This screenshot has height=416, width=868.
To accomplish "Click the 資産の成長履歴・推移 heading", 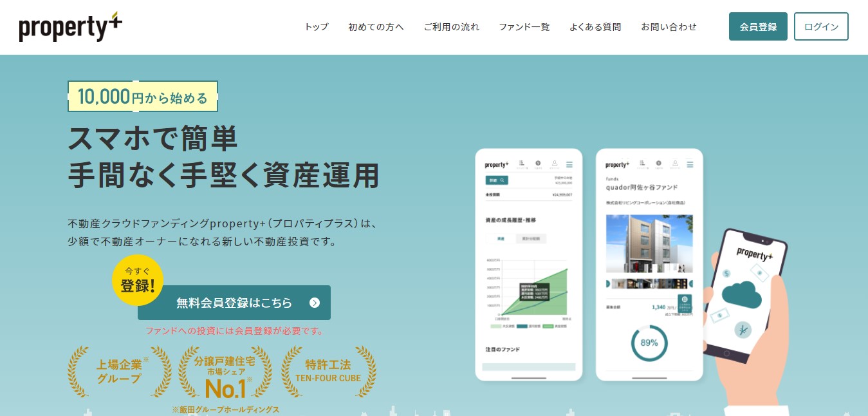I will pyautogui.click(x=511, y=220).
